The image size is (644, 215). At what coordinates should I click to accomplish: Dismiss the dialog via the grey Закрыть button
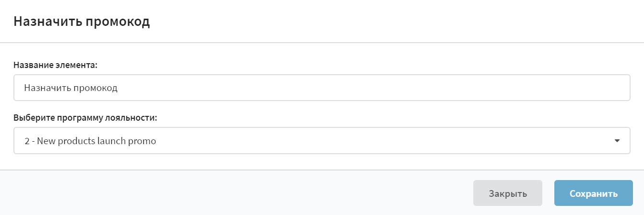(508, 193)
